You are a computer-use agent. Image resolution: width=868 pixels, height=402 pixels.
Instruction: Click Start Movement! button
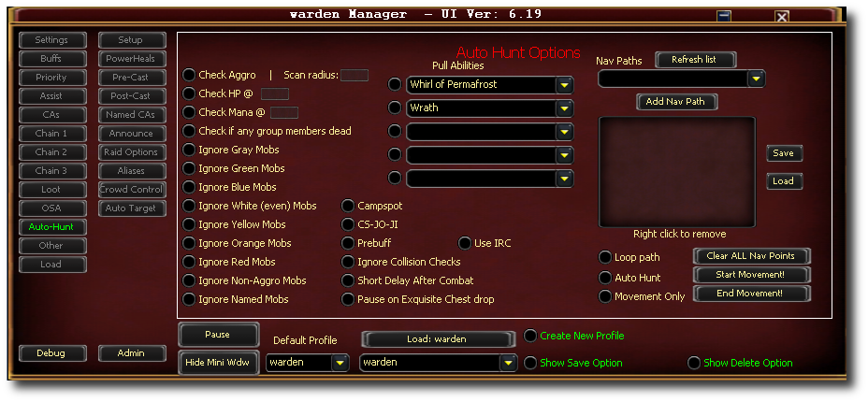(x=751, y=275)
